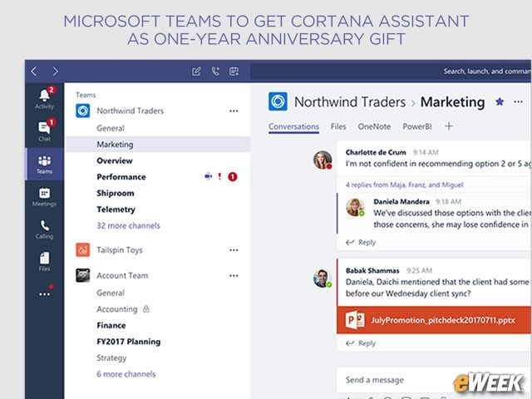Click Daniela Mandera's avatar
Screen dimensions: 532x399
click(x=355, y=207)
